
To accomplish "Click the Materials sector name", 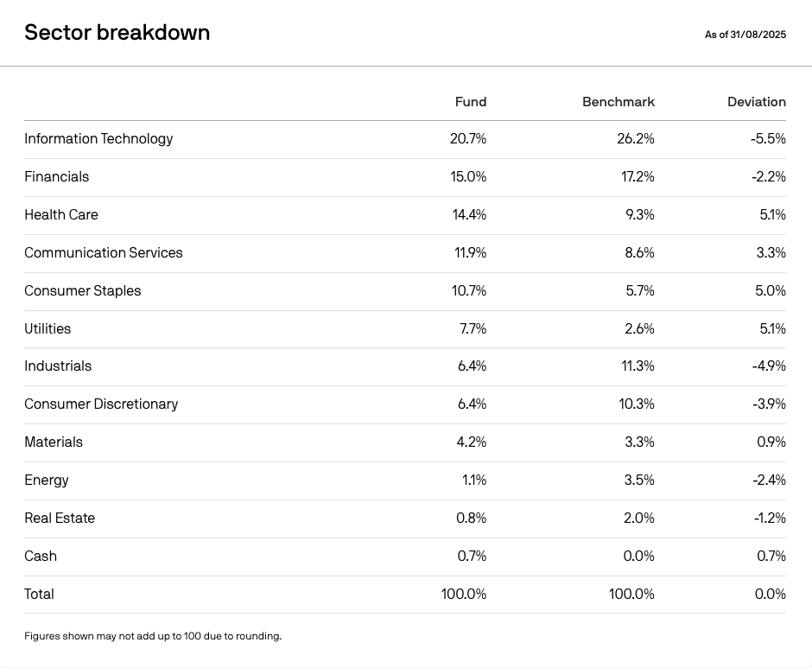I will (54, 442).
